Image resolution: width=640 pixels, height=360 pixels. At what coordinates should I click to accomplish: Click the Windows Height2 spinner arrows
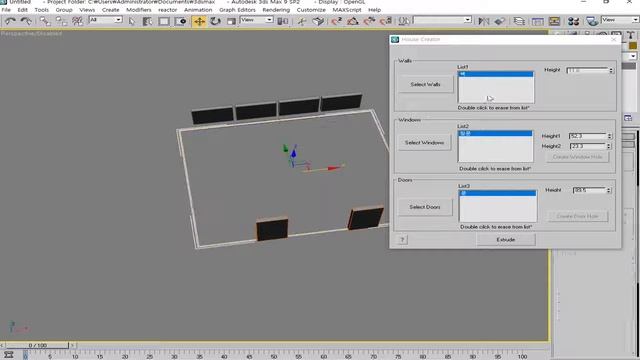(x=609, y=146)
